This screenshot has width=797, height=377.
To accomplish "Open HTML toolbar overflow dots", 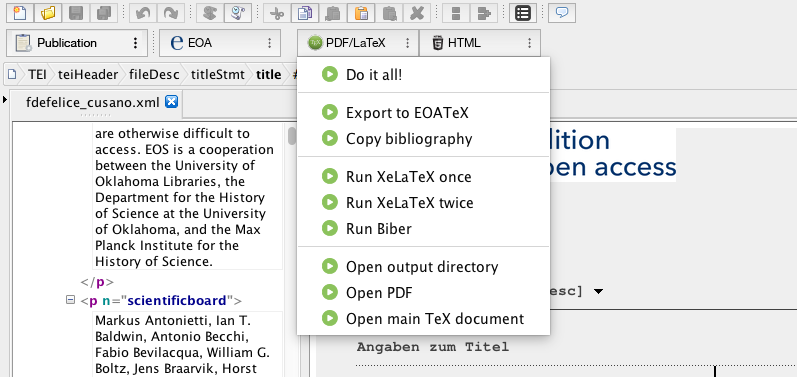I will 530,43.
